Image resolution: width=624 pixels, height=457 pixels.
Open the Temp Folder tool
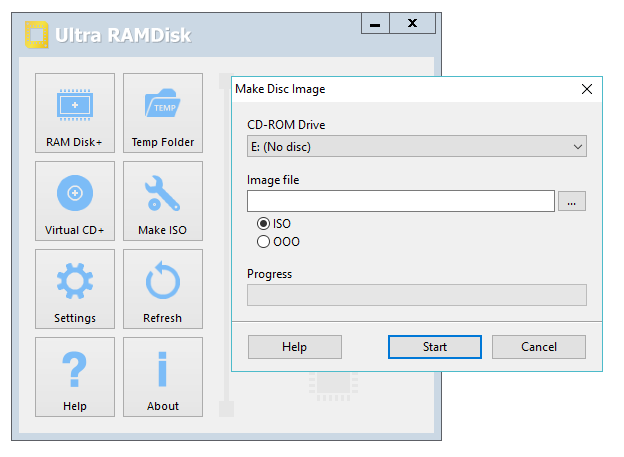click(163, 113)
